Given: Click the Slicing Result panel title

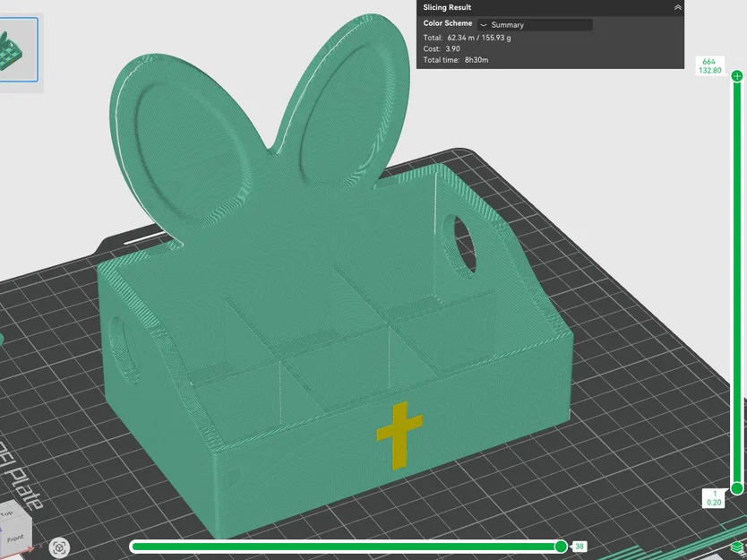Looking at the screenshot, I should (x=447, y=8).
